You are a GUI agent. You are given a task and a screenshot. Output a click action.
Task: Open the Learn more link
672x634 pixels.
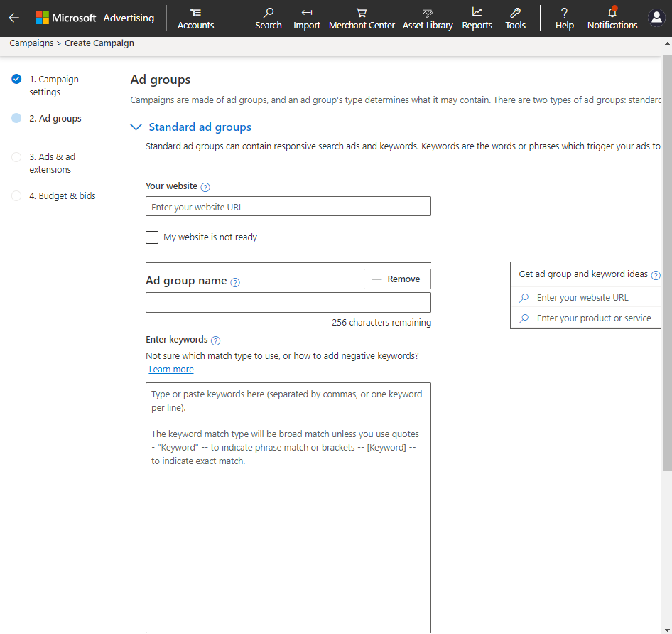coord(171,370)
